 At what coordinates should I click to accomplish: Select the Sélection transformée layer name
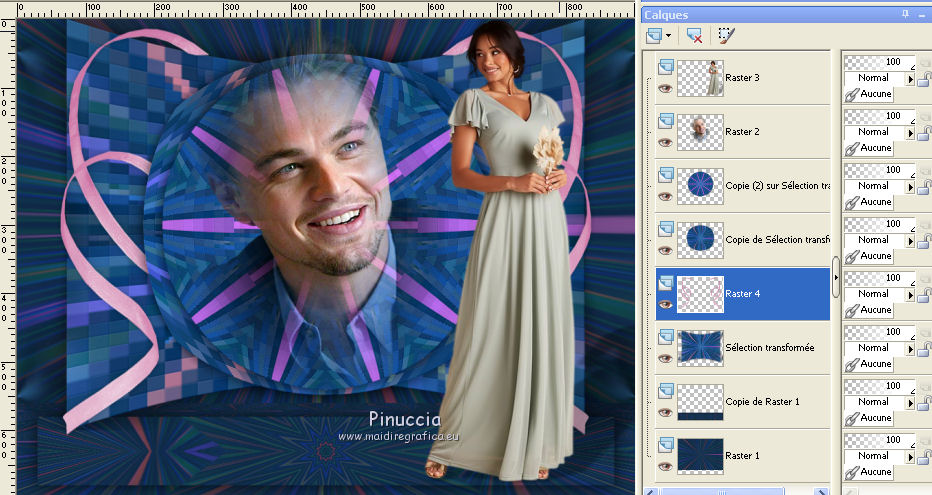770,348
